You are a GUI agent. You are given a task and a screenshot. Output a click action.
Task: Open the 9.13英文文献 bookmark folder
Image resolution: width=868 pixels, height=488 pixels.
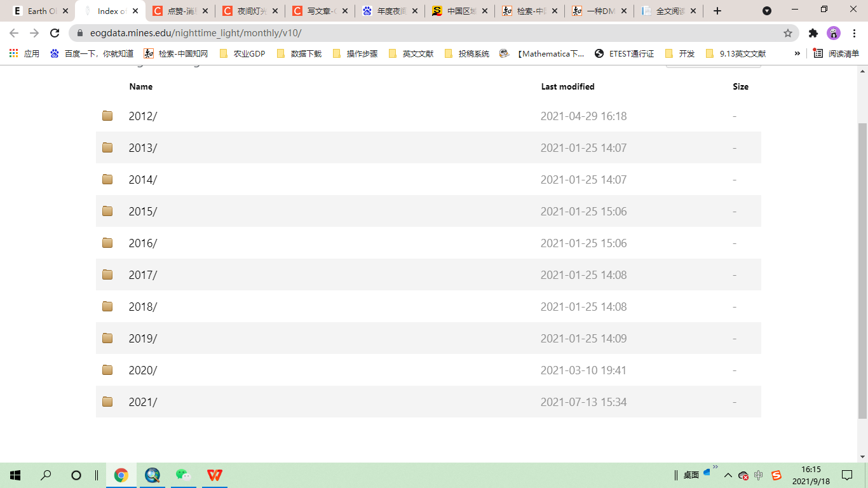pos(736,53)
